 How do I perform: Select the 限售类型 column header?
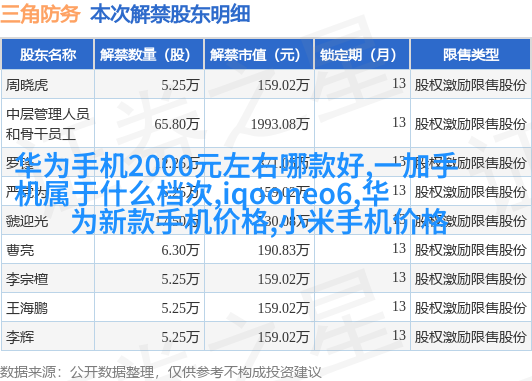(x=470, y=54)
